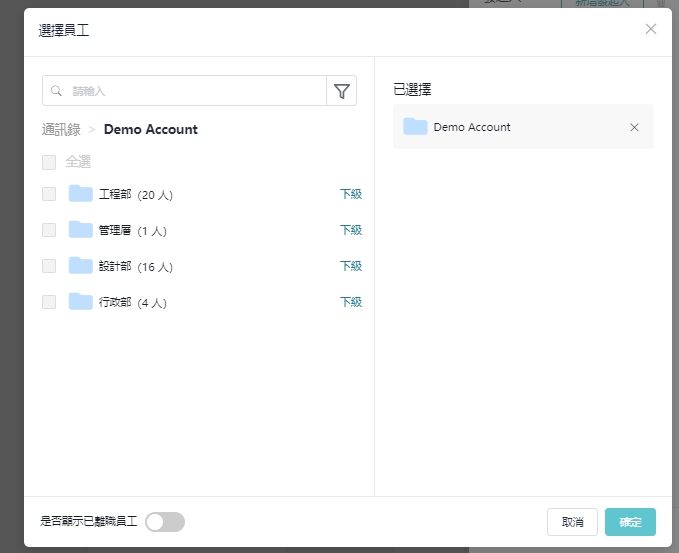The image size is (679, 553).
Task: Expand 工程部 via 下級 link
Action: tap(350, 194)
